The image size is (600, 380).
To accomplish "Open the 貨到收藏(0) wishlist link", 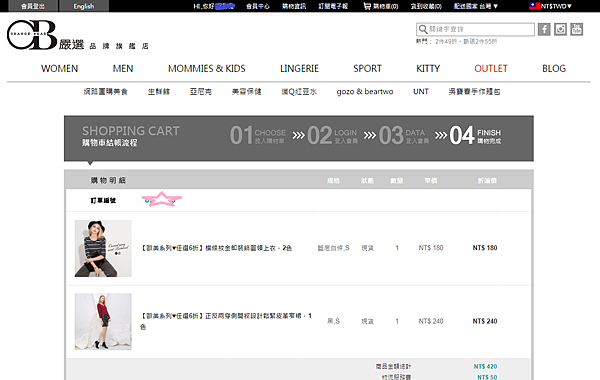I will pyautogui.click(x=426, y=6).
